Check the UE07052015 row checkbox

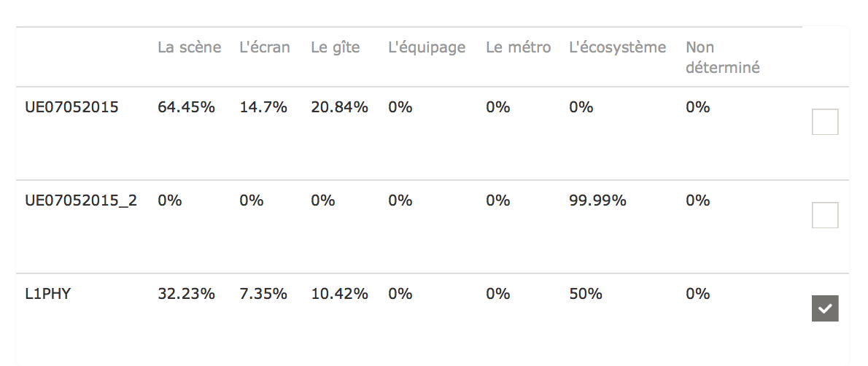(825, 122)
